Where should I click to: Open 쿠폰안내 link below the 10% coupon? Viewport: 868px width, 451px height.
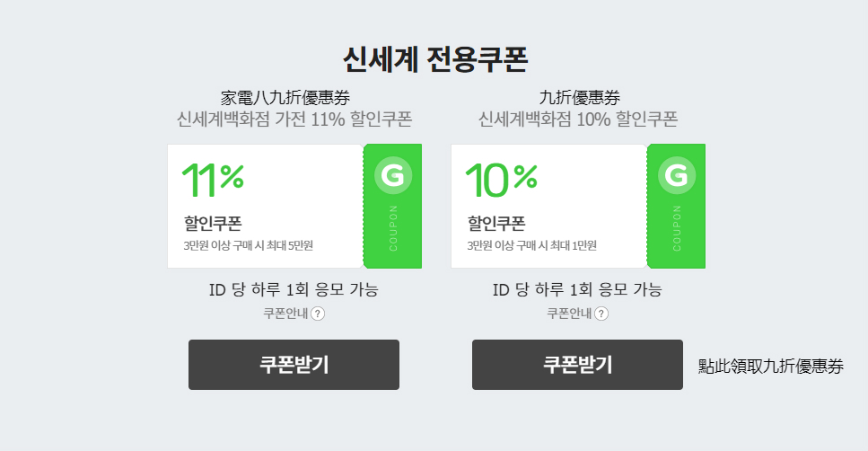coord(569,314)
